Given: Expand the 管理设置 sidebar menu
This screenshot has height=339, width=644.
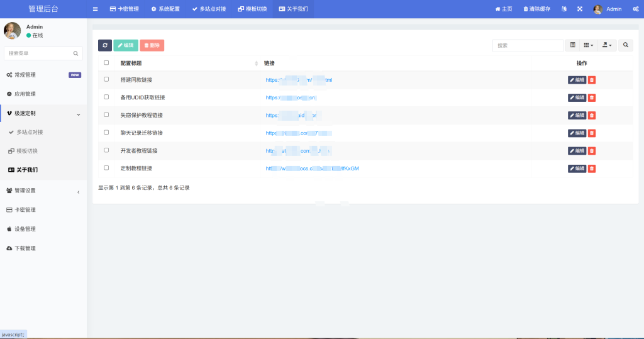Looking at the screenshot, I should (43, 191).
